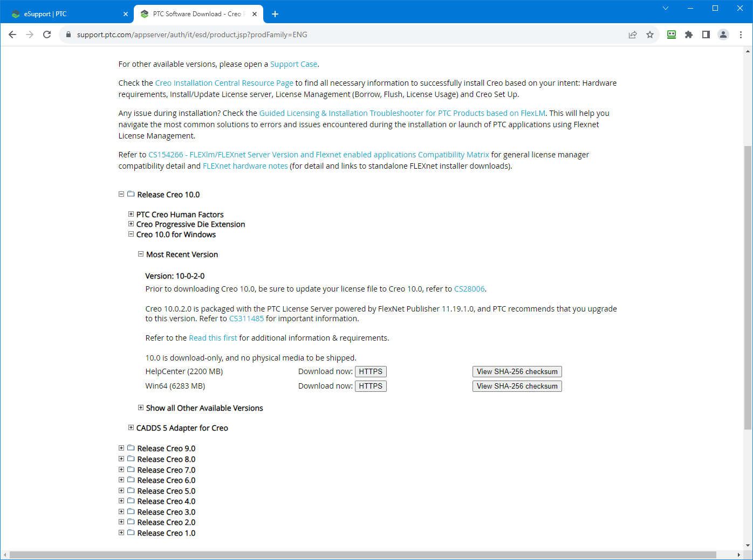Expand PTC Creo Human Factors
Screen dimensions: 753x560
click(131, 214)
